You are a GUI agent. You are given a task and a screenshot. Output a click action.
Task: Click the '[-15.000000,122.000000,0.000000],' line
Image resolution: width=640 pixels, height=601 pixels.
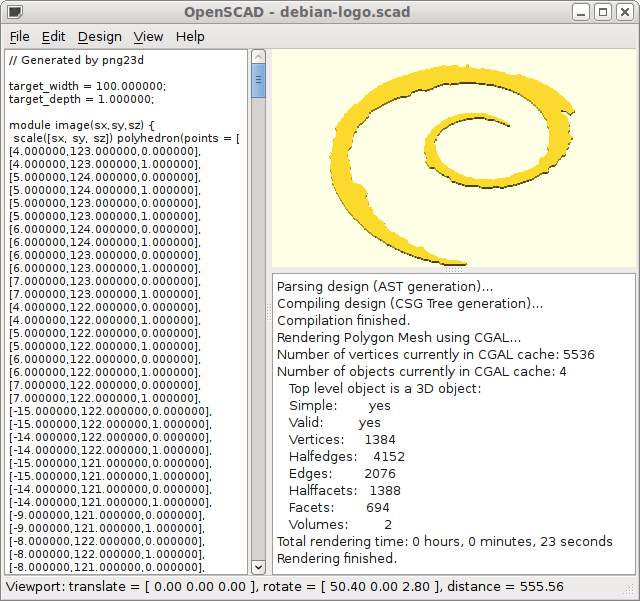[x=110, y=412]
